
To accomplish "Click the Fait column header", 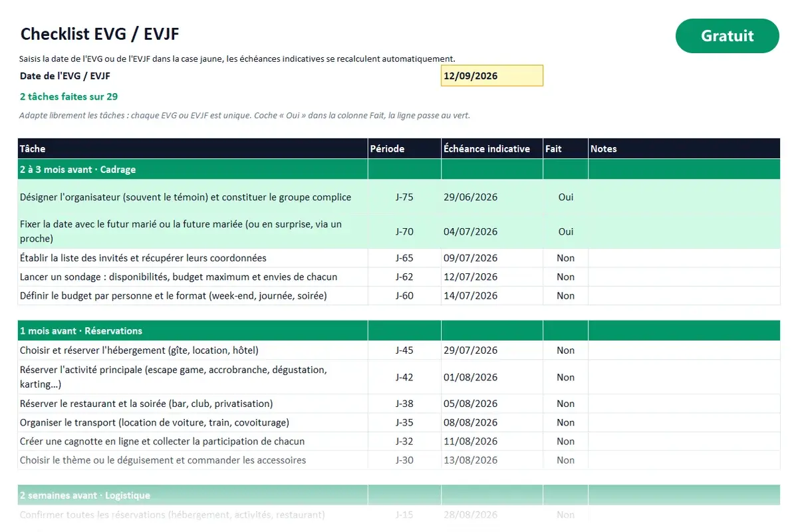I will pos(565,148).
